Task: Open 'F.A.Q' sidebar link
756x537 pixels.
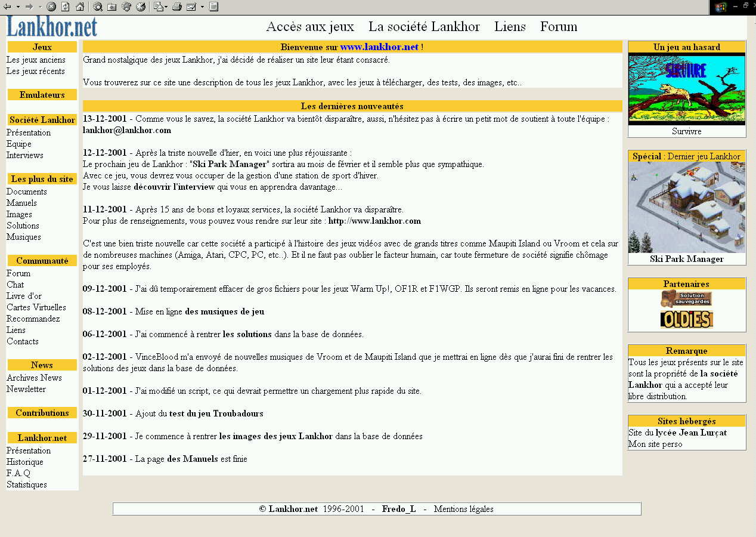Action: click(x=18, y=473)
